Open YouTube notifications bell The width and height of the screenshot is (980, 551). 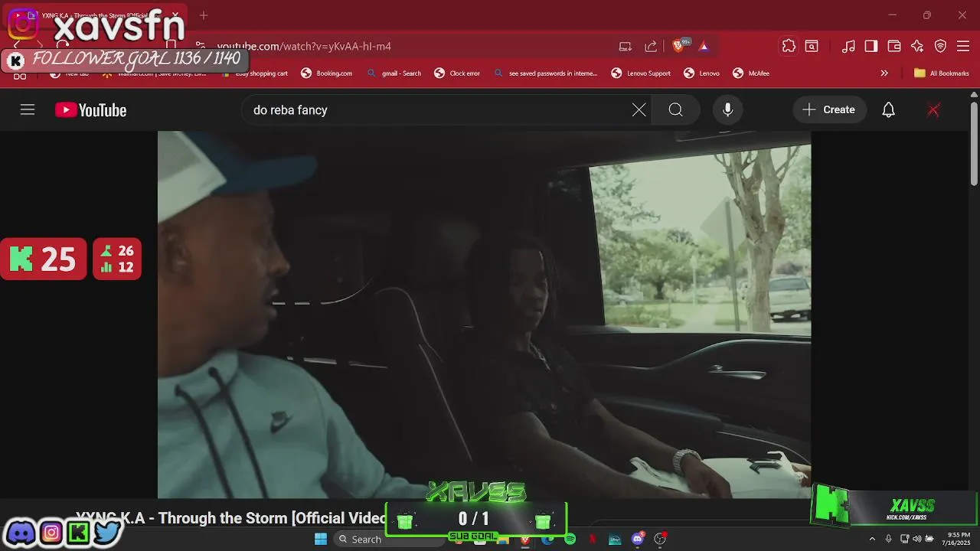[888, 110]
